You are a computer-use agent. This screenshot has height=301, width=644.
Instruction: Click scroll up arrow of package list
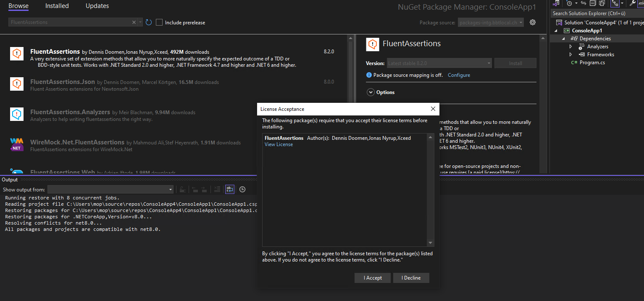click(350, 38)
